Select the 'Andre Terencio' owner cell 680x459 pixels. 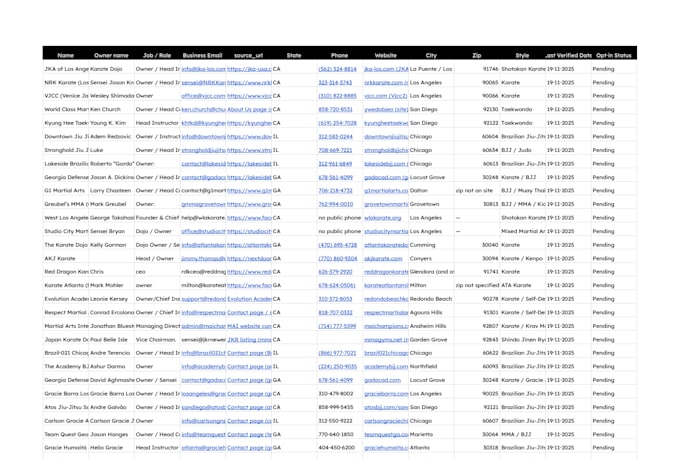tap(112, 353)
